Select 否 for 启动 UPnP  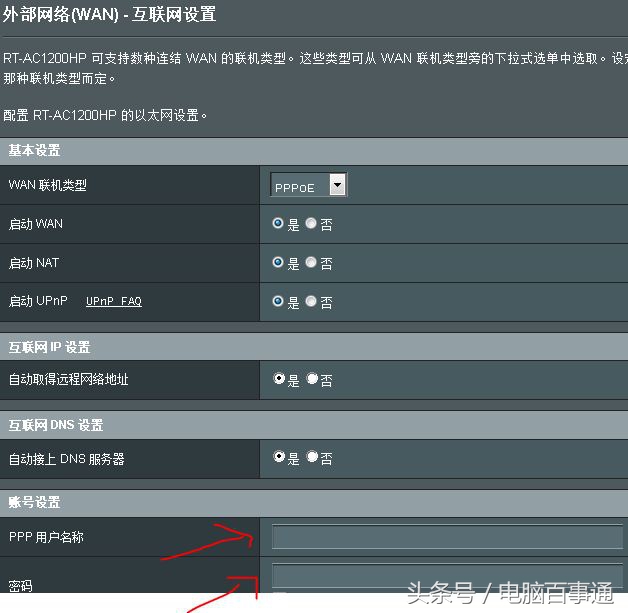[x=311, y=301]
